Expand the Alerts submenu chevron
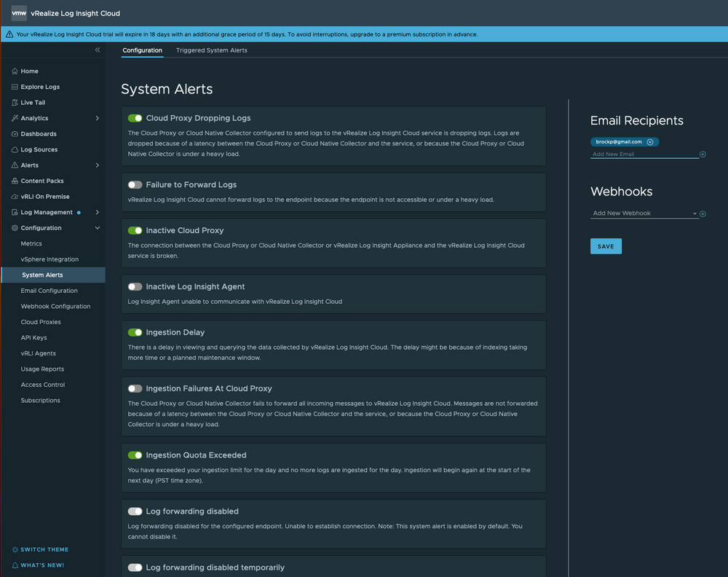Image resolution: width=728 pixels, height=577 pixels. coord(97,165)
